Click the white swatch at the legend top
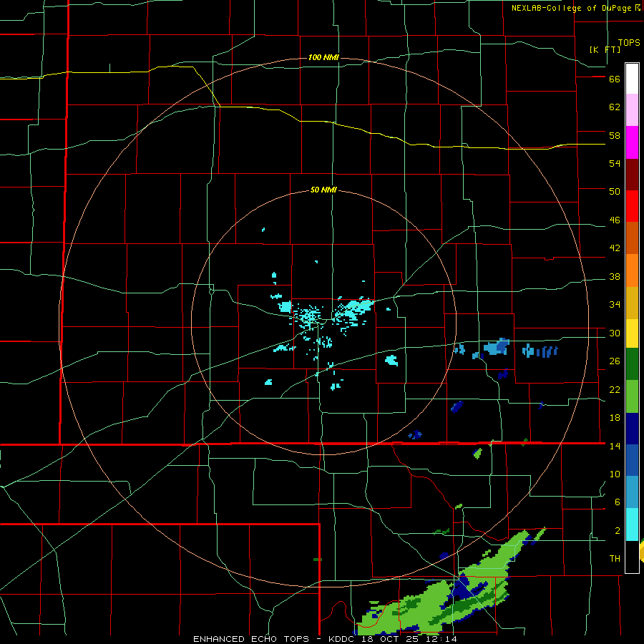 632,79
